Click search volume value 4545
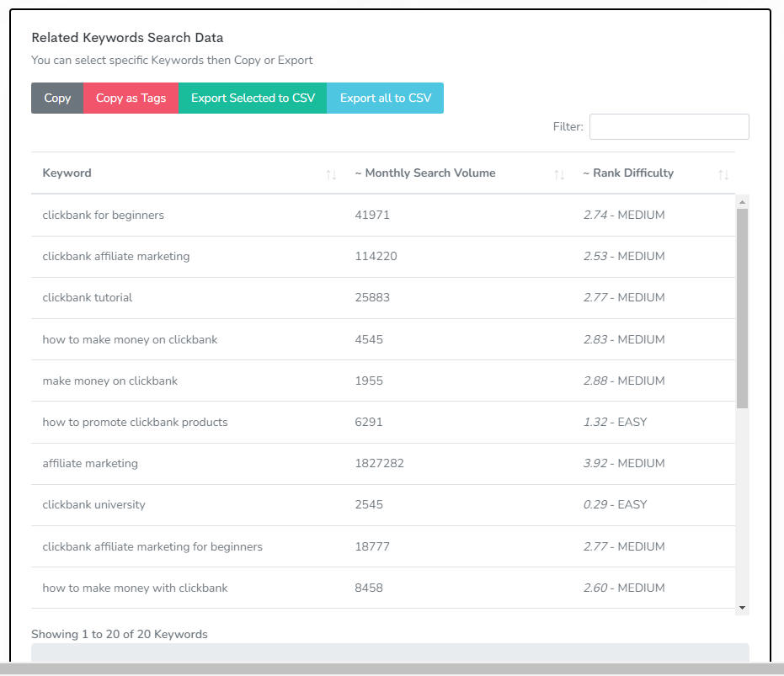Viewport: 784px width, 676px height. point(369,339)
